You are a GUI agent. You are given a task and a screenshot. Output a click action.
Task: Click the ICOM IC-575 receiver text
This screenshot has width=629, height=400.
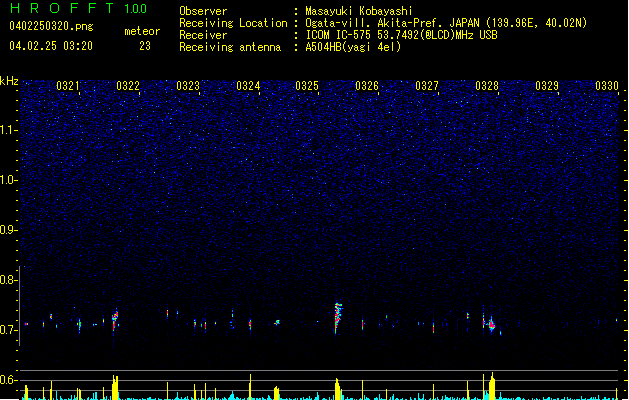[x=402, y=35]
